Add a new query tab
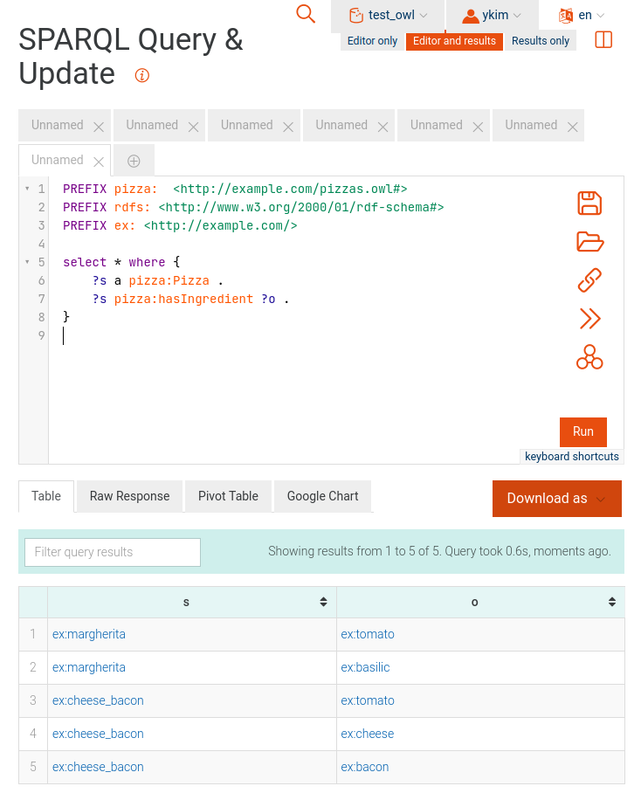634x800 pixels. tap(134, 161)
